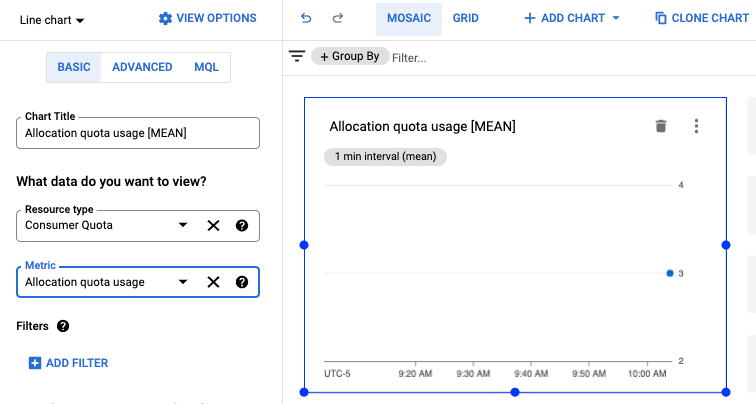Expand the Resource type Consumer Quota dropdown
Viewport: 756px width, 404px height.
[182, 226]
